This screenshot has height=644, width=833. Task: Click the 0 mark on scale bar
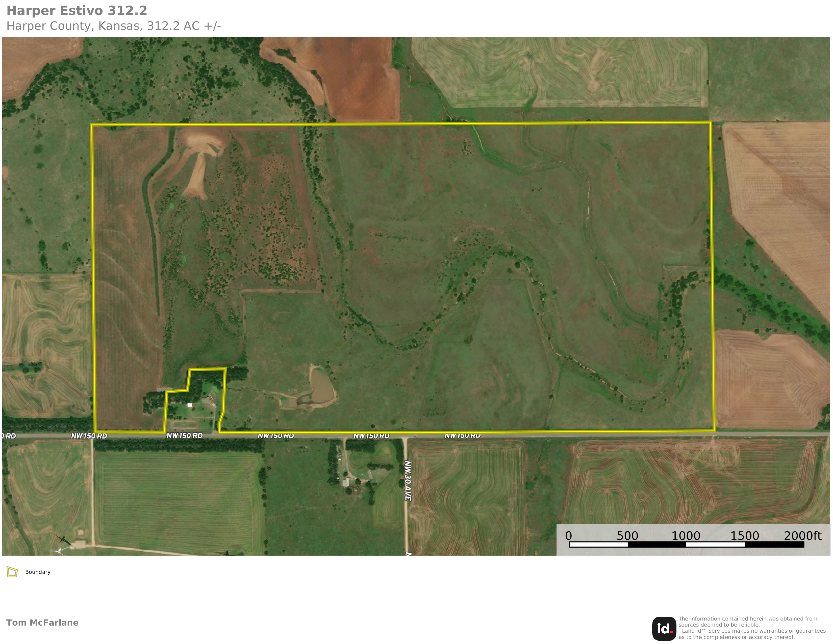point(568,536)
